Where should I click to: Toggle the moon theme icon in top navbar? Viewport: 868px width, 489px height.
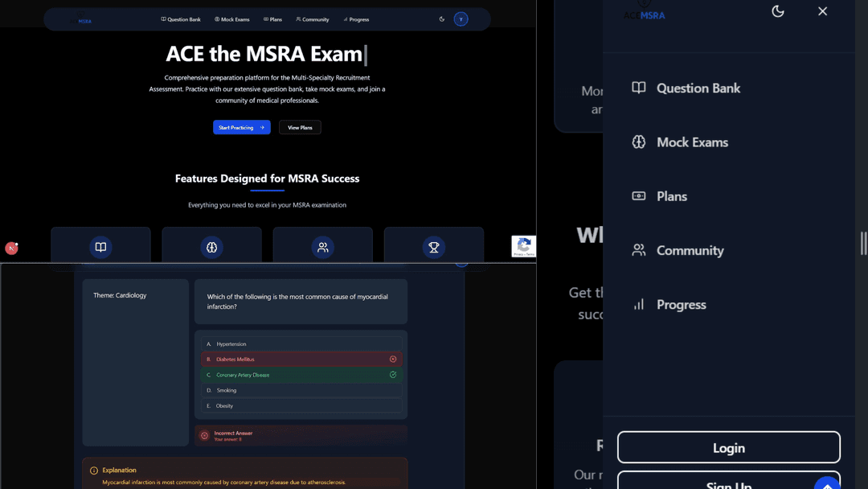(441, 19)
